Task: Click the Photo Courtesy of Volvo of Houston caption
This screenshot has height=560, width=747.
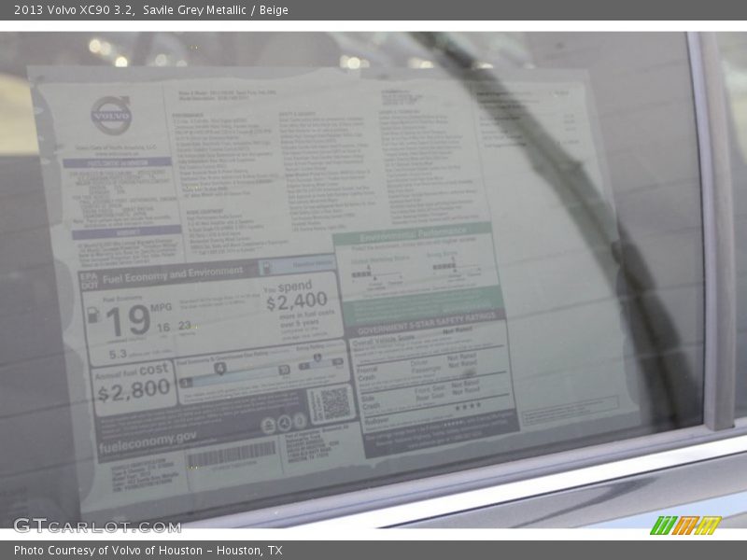Action: [x=148, y=551]
